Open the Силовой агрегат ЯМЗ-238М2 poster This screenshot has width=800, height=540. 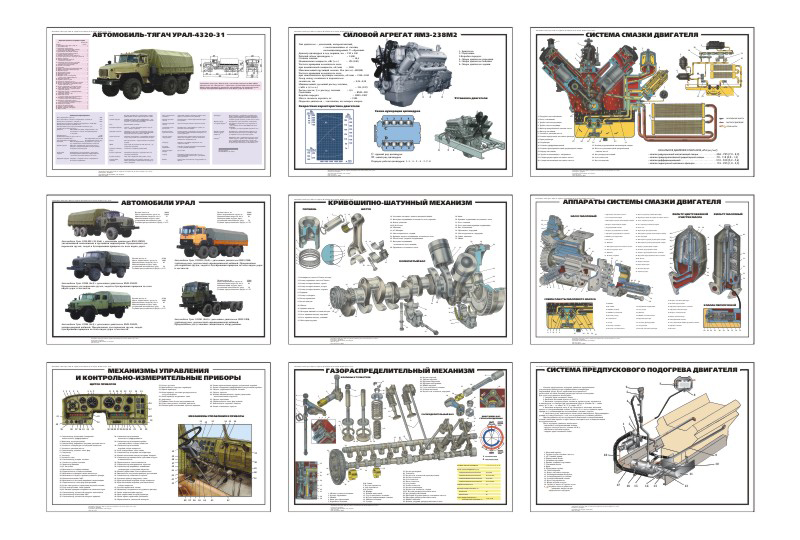(401, 102)
